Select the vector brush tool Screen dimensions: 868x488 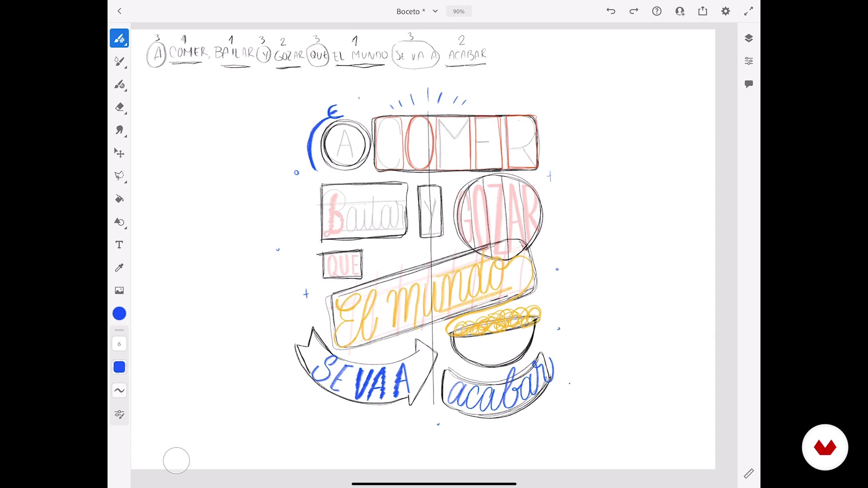[x=119, y=84]
